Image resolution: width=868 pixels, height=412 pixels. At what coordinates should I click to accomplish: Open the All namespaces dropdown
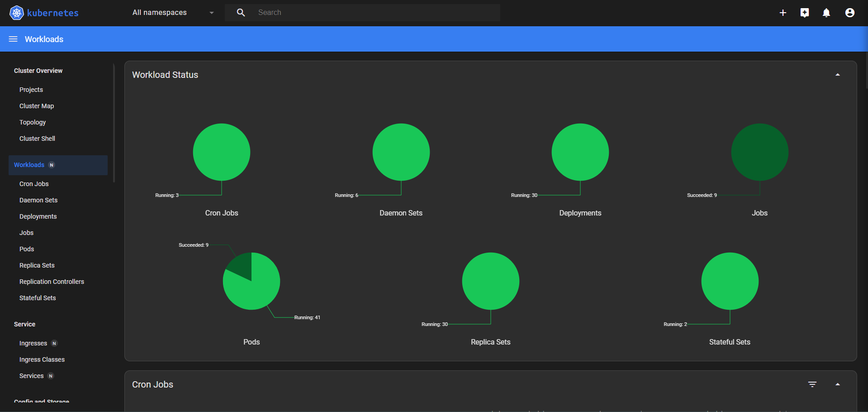click(173, 13)
